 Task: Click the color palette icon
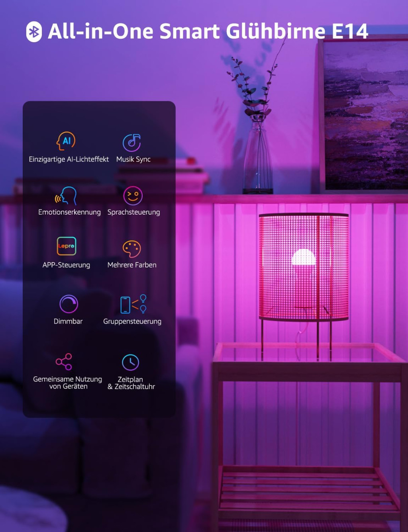point(132,249)
